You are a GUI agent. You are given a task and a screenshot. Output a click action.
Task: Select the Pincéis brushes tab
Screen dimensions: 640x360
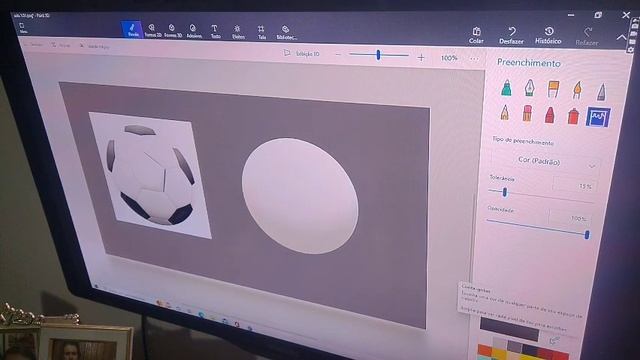(132, 30)
